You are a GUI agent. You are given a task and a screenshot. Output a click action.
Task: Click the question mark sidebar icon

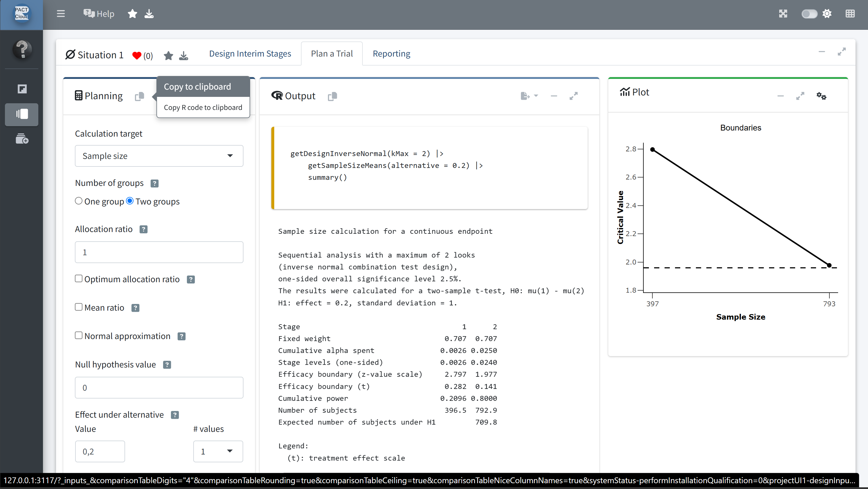click(x=22, y=50)
